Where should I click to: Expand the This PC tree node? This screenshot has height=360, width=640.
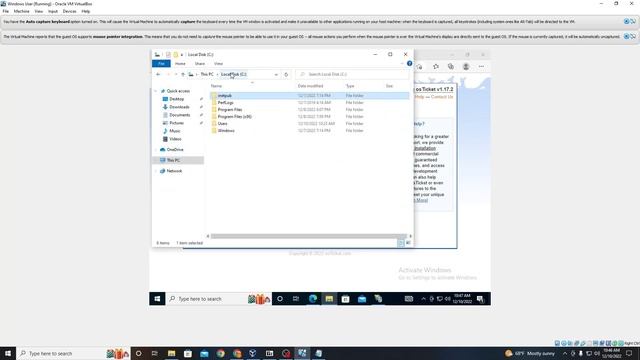(156, 160)
